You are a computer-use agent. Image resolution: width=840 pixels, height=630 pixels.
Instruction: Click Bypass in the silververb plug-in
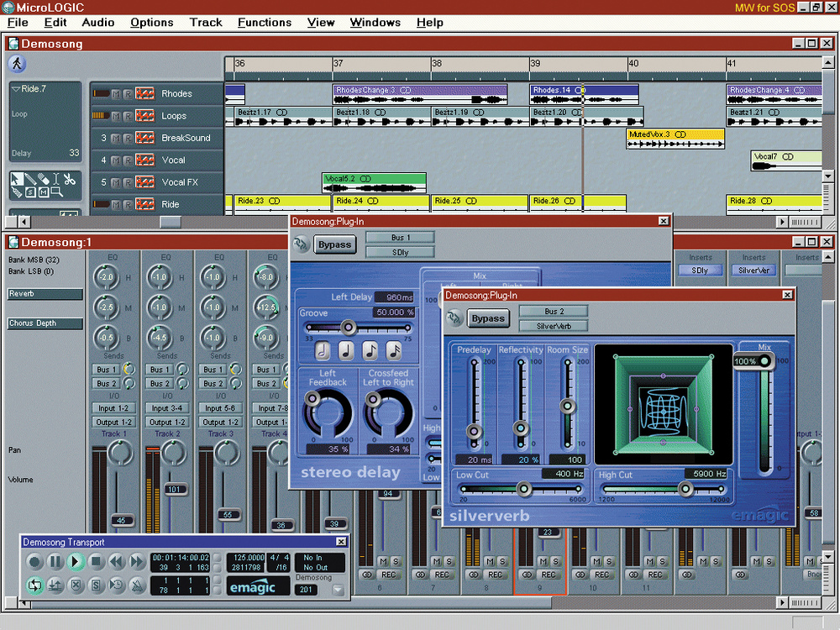(x=488, y=318)
